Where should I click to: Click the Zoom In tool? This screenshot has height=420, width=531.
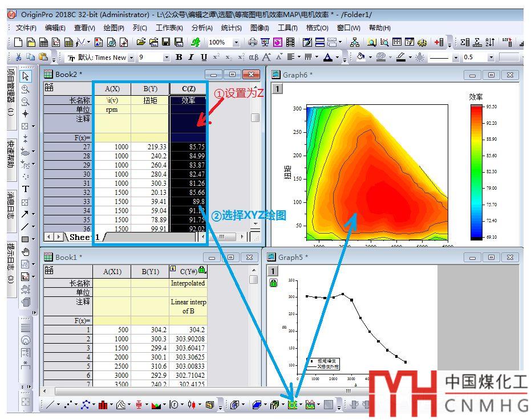[x=26, y=89]
